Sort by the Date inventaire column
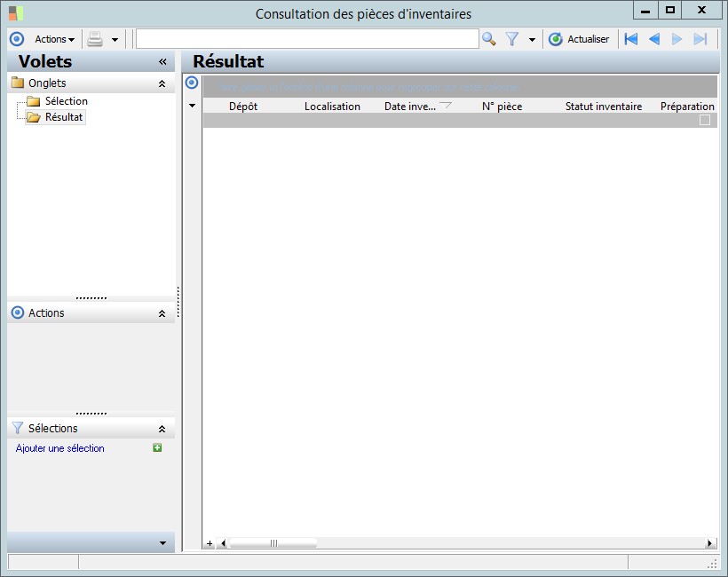This screenshot has height=577, width=728. 417,107
